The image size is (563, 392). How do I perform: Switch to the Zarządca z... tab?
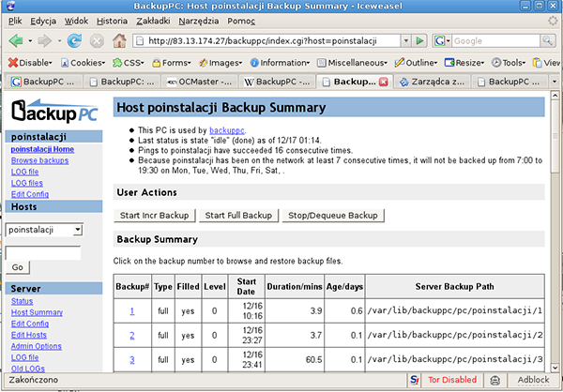tap(432, 82)
